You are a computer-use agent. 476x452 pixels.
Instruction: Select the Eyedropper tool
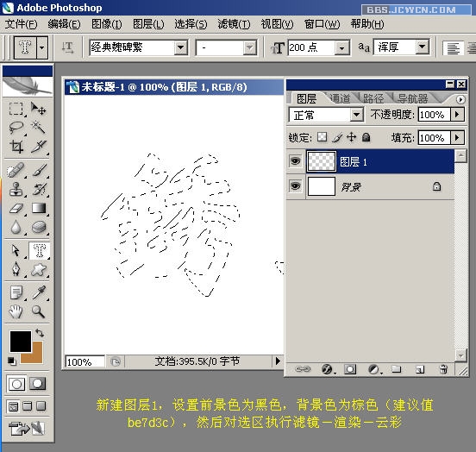[x=39, y=292]
